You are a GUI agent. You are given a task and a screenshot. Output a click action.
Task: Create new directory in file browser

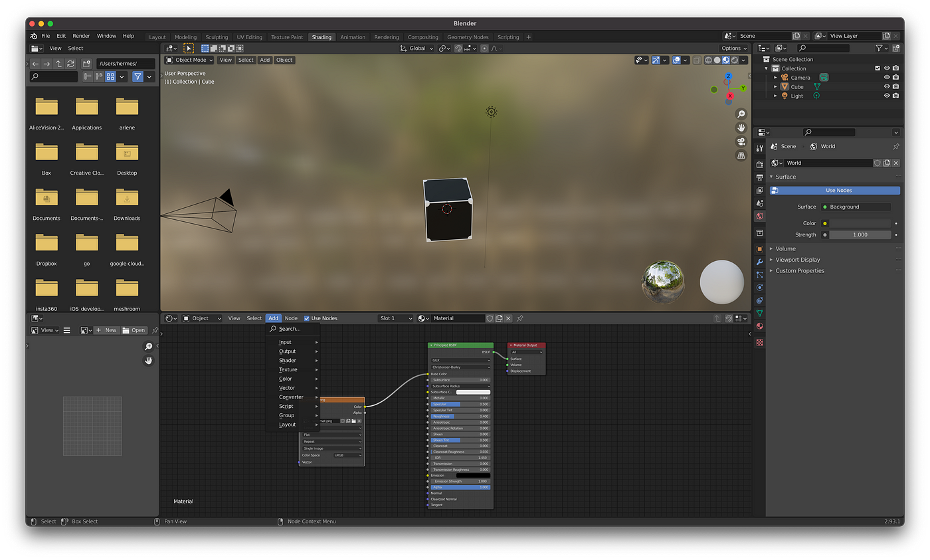pos(87,64)
